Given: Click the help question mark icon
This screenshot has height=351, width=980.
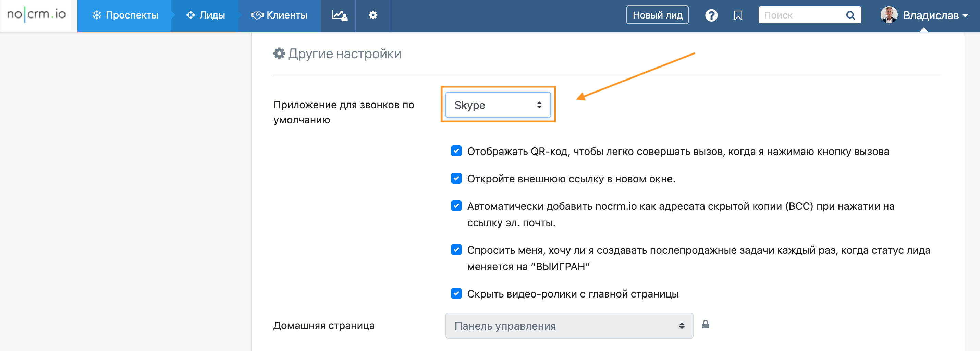Looking at the screenshot, I should pos(711,15).
